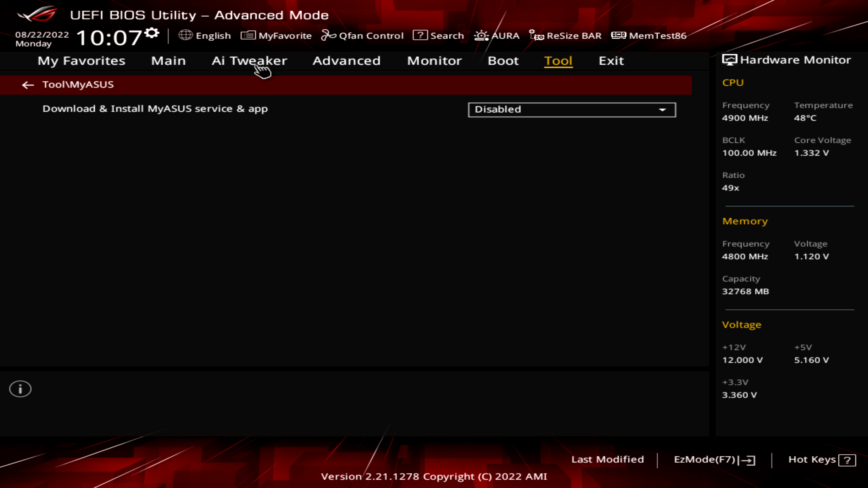Open Search function in BIOS
868x488 pixels.
click(x=439, y=35)
